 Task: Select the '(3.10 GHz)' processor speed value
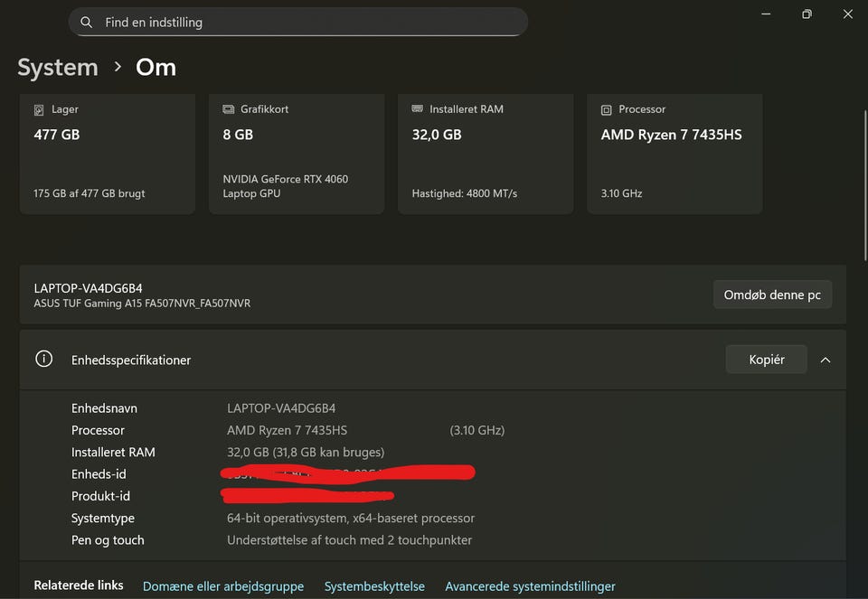click(477, 430)
